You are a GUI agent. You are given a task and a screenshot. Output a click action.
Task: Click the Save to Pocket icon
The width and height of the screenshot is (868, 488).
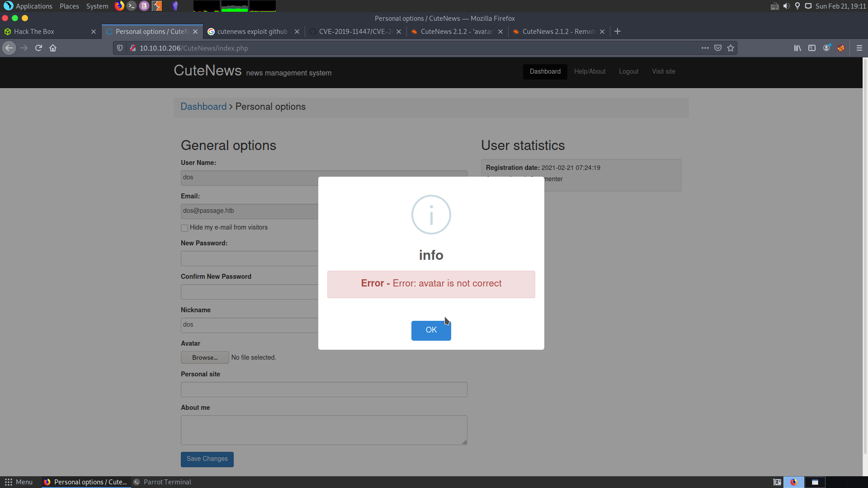coord(718,48)
